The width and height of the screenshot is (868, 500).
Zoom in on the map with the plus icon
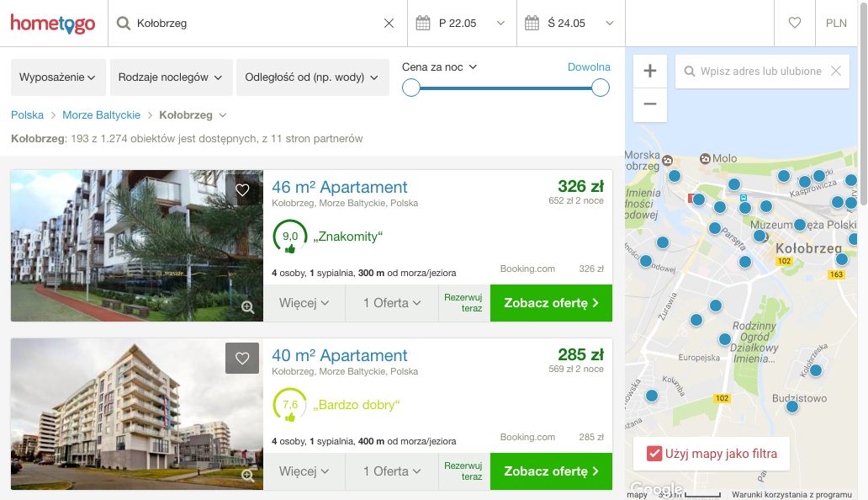(x=649, y=72)
